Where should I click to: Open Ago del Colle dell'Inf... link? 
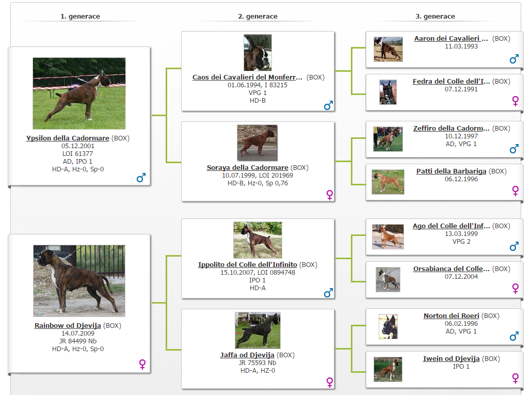[x=452, y=226]
